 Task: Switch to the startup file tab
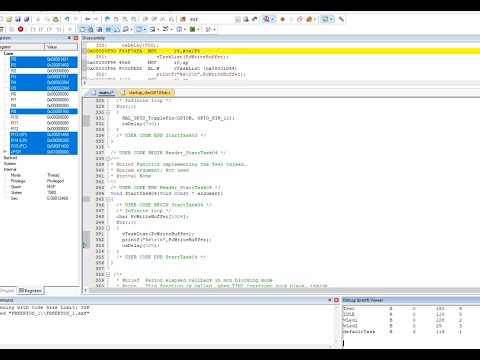tap(146, 93)
